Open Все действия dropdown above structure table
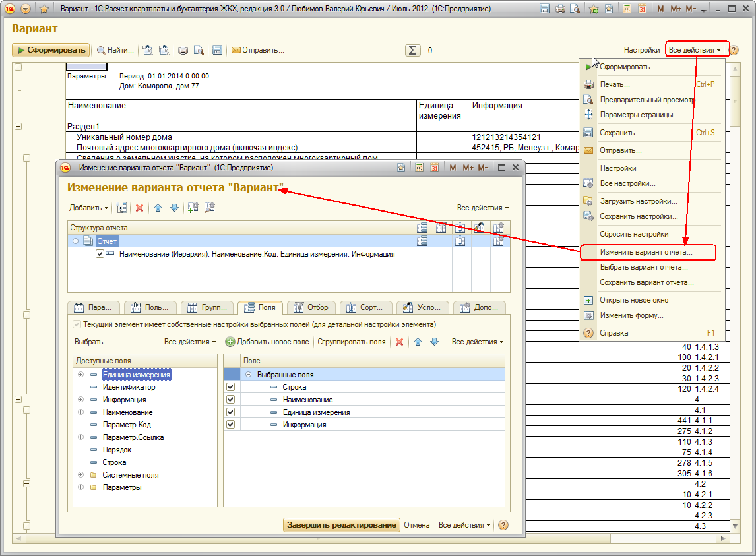The height and width of the screenshot is (556, 756). pos(483,208)
